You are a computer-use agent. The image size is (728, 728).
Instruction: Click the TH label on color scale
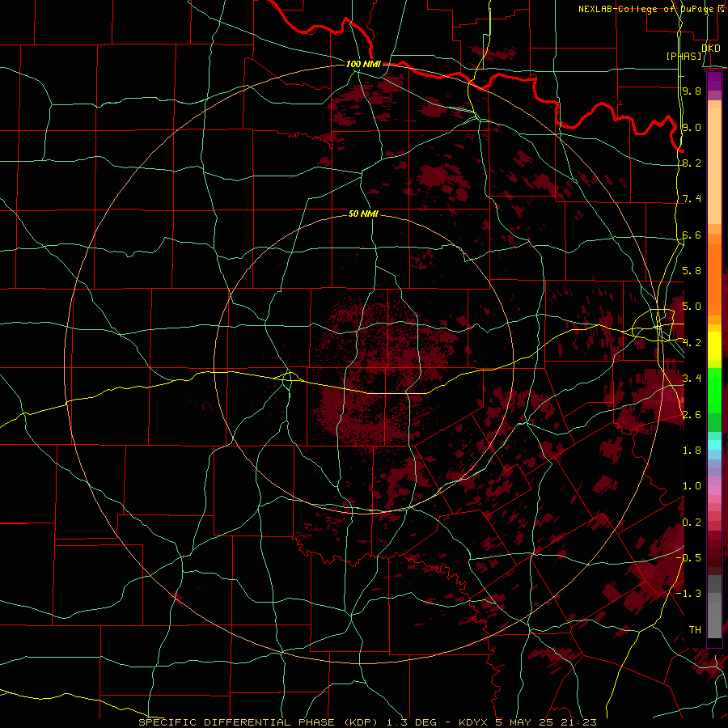[695, 629]
